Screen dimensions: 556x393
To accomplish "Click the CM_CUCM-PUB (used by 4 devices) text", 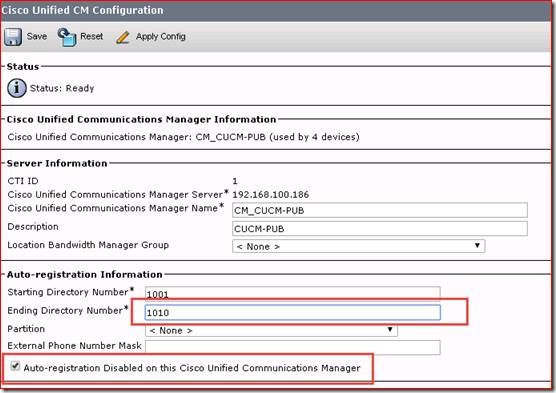I will point(277,137).
